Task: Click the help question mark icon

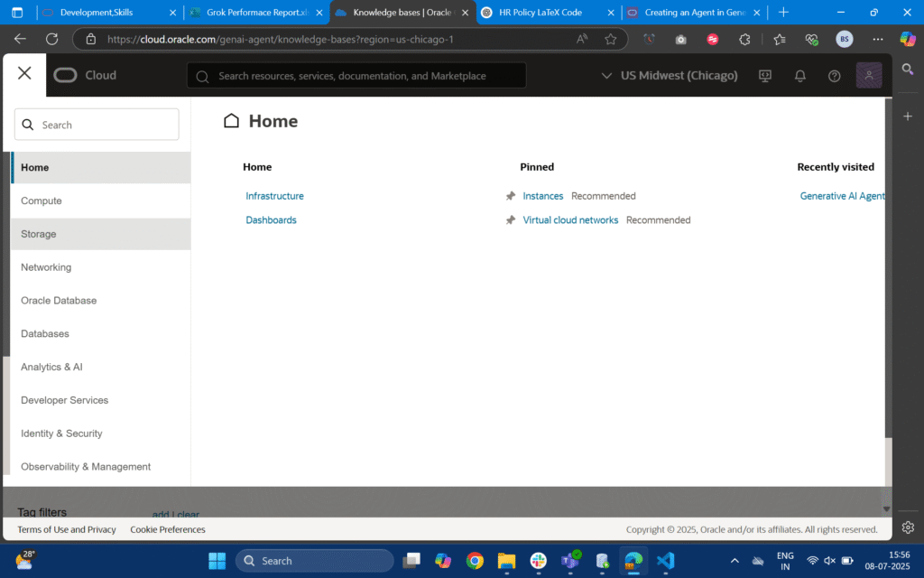Action: click(835, 76)
